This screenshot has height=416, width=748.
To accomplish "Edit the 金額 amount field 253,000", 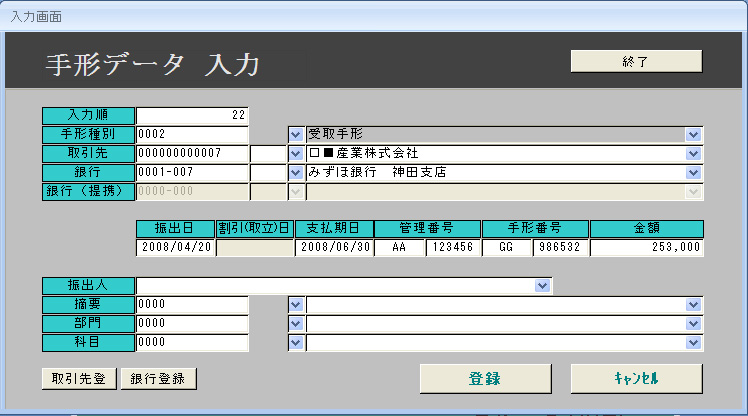I will pos(647,248).
